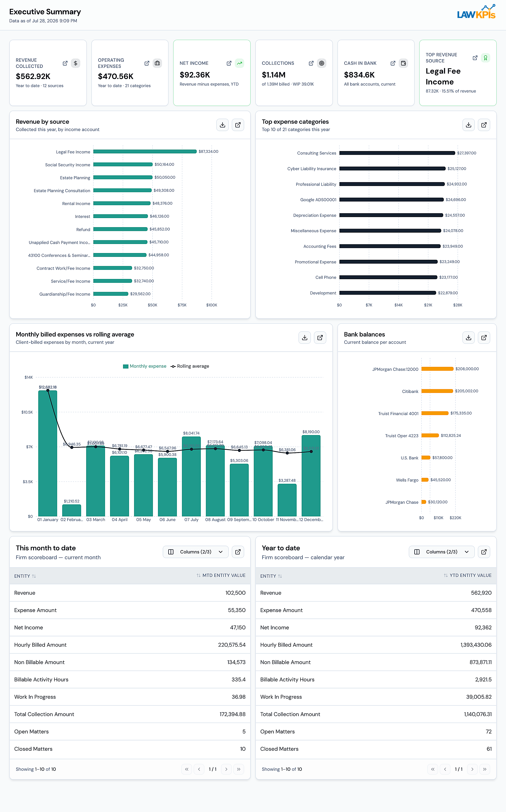Expand Columns (2/3) dropdown in This month to date

coord(195,552)
